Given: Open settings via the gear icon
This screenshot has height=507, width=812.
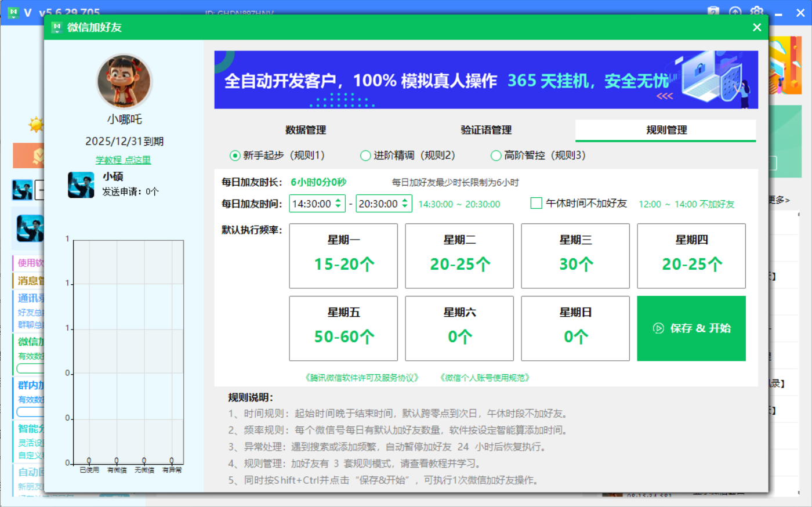Looking at the screenshot, I should 756,12.
